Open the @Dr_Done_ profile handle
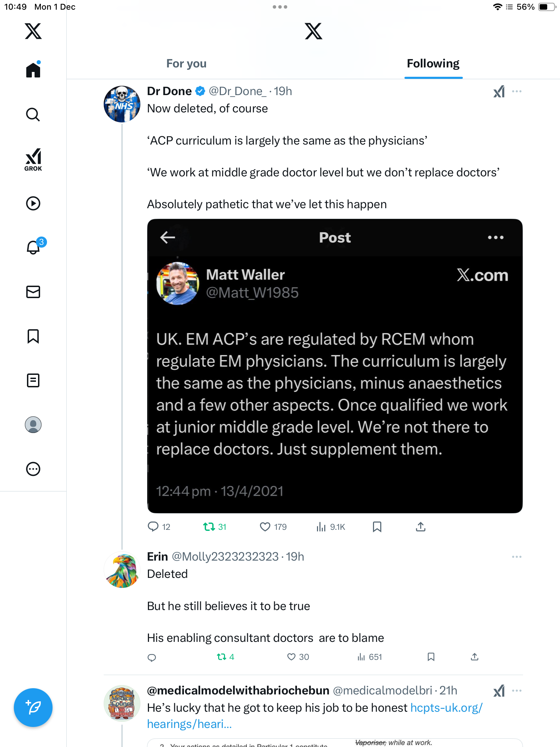 237,91
